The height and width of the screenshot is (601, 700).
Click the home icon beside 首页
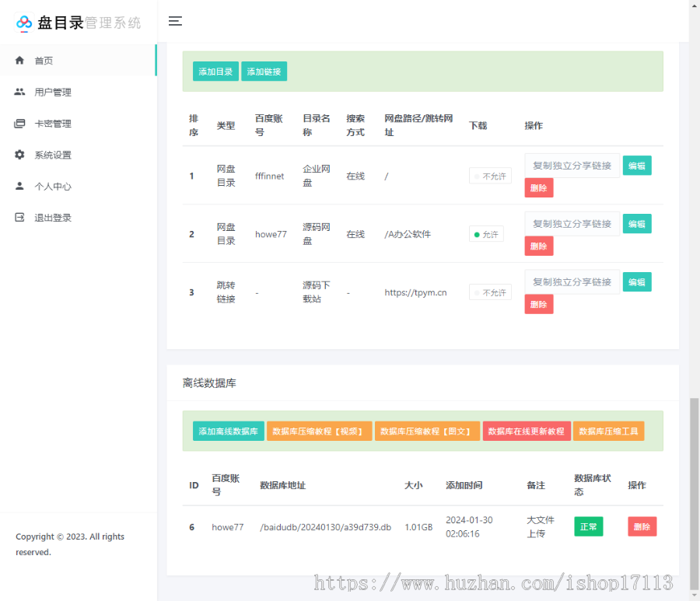coord(19,60)
